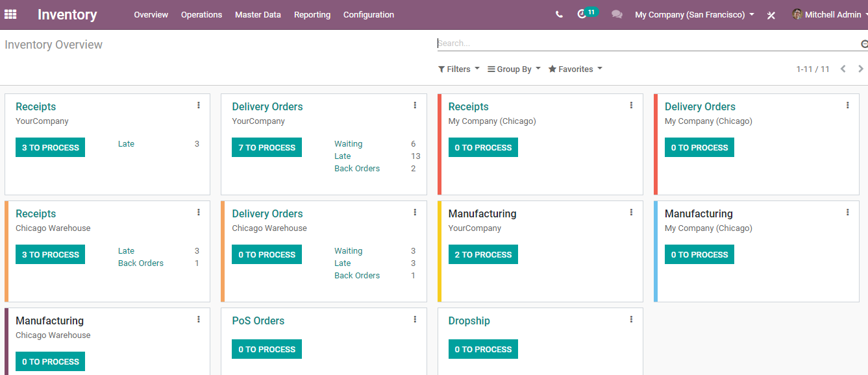Click the debug tools icon

click(771, 15)
